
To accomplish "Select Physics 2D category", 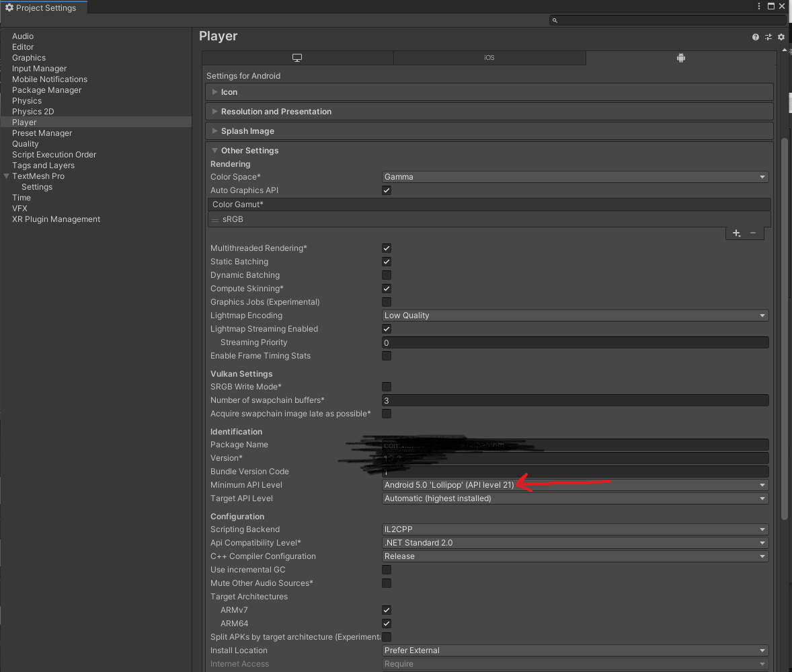I will [33, 112].
